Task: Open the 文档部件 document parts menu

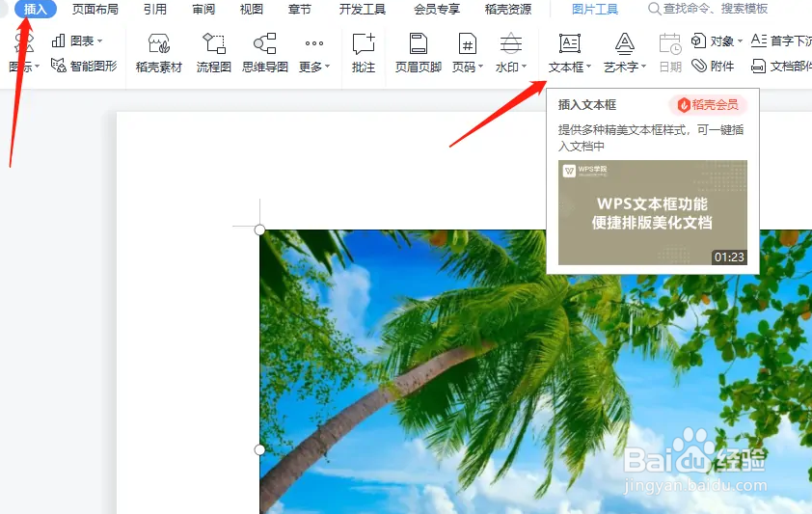Action: (x=781, y=67)
